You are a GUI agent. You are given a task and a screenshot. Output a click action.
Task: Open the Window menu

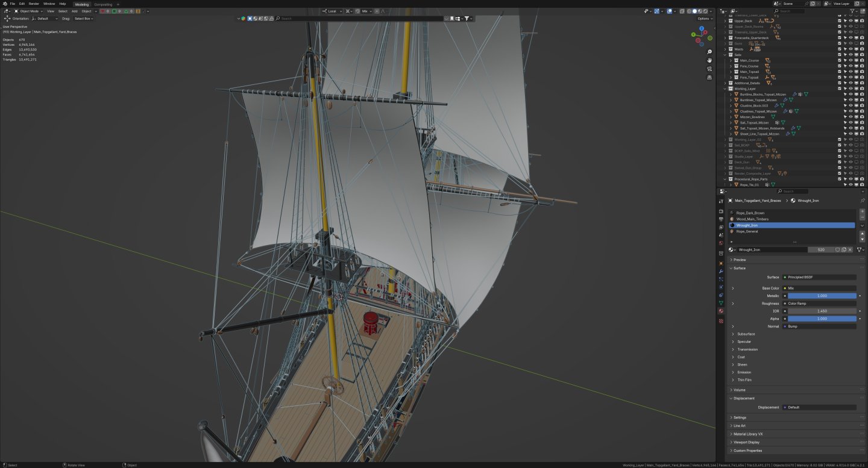pos(49,4)
